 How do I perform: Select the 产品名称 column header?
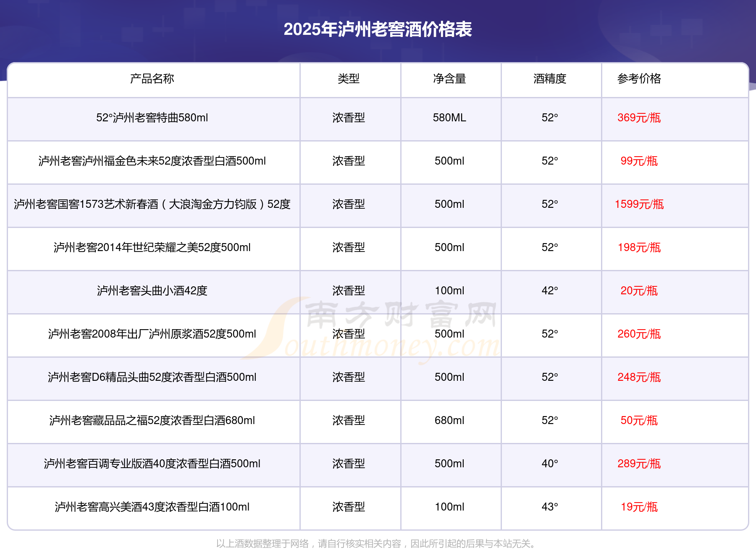click(x=152, y=79)
